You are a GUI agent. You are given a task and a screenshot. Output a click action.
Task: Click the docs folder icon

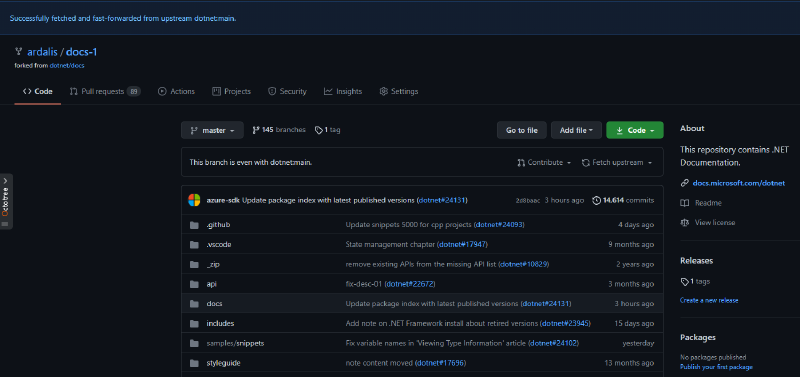(x=194, y=304)
